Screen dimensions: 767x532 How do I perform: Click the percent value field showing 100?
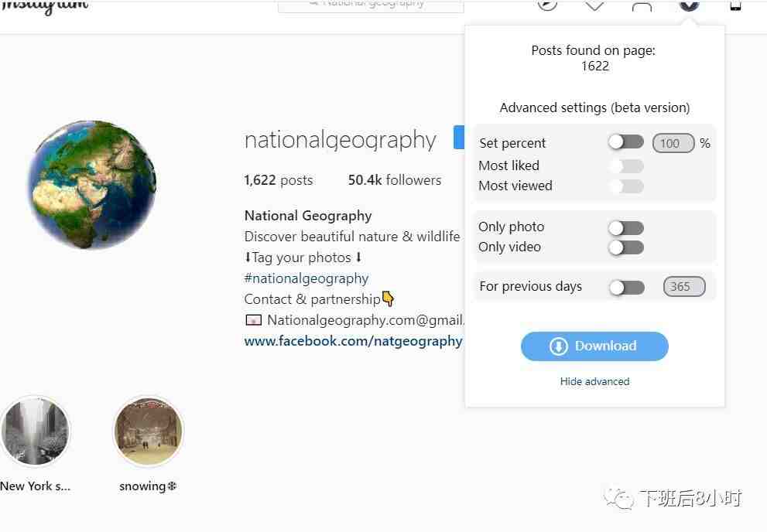pos(673,143)
